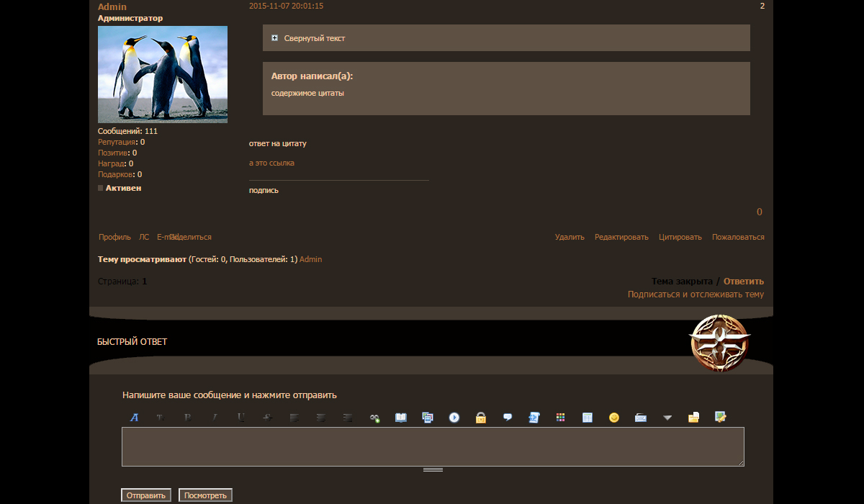Open the down-arrow extra options in toolbar
This screenshot has height=504, width=864.
(667, 418)
